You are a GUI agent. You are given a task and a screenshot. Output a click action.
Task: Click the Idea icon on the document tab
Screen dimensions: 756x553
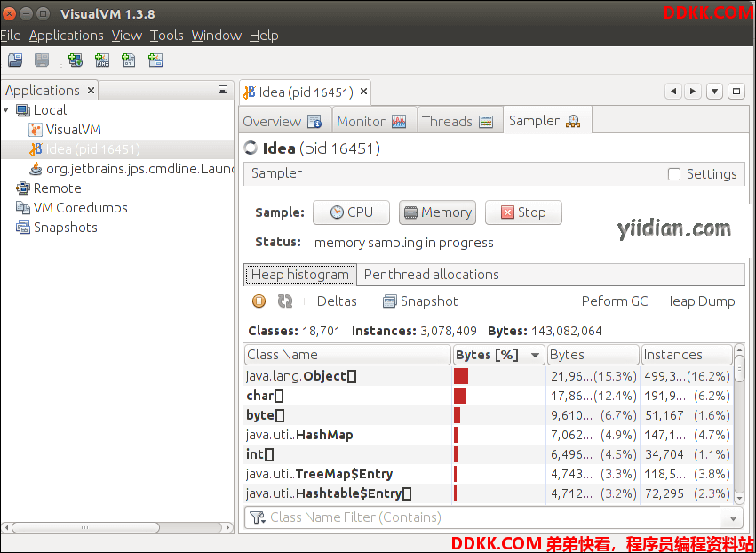point(250,92)
